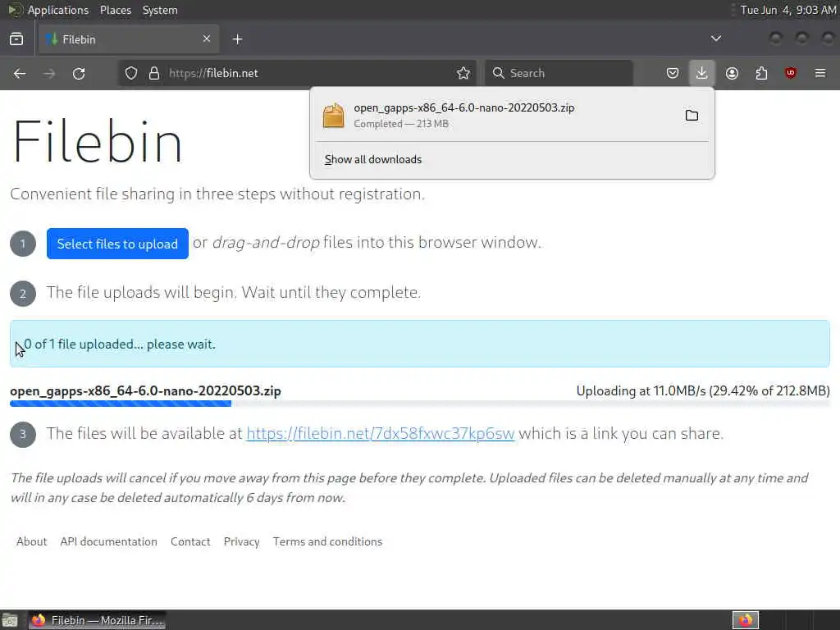Open the Firefox account icon
Image resolution: width=840 pixels, height=630 pixels.
[732, 73]
